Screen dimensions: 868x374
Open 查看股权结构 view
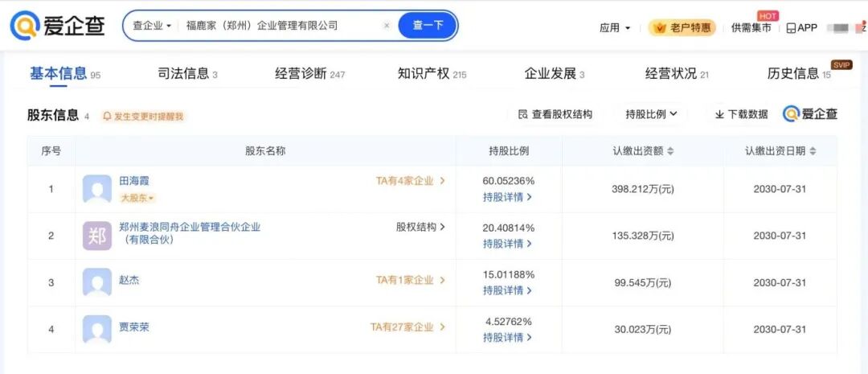555,114
